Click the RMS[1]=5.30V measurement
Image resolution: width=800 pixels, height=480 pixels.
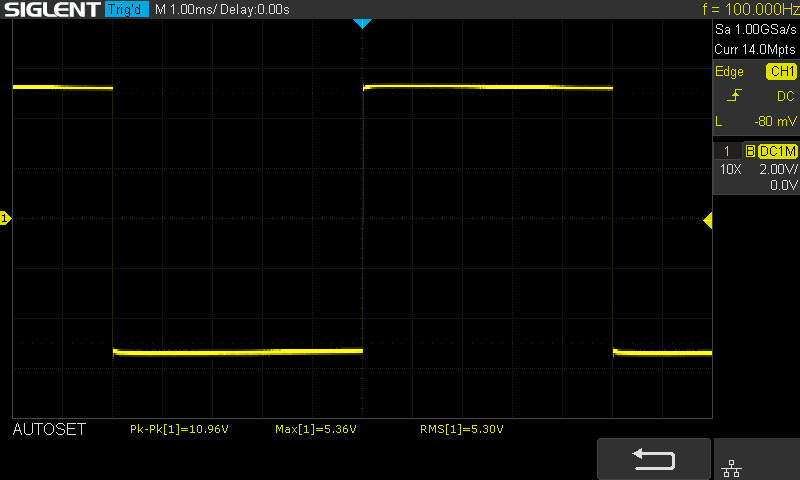pos(462,430)
